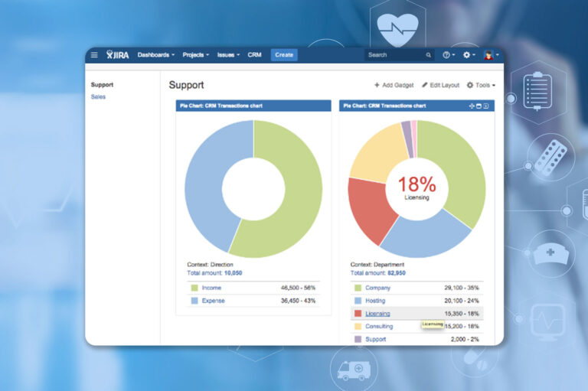Open the hamburger sidebar menu icon
The image size is (588, 391).
94,55
